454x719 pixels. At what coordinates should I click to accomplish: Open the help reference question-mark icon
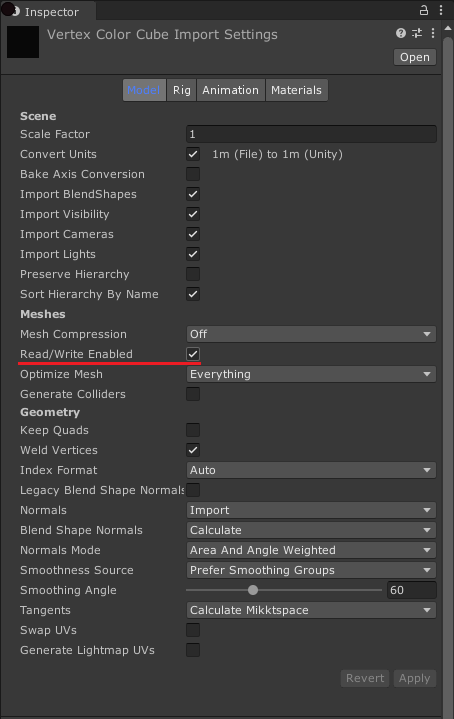click(x=401, y=33)
